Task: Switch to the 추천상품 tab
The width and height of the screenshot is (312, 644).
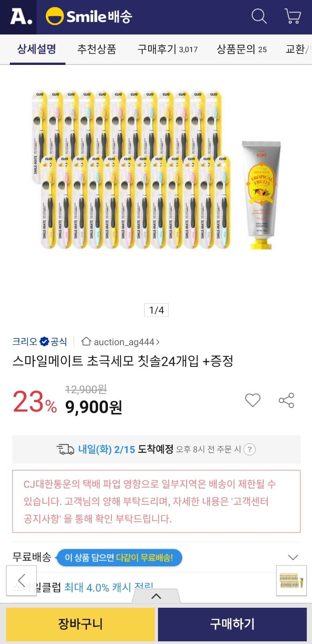Action: click(x=97, y=49)
